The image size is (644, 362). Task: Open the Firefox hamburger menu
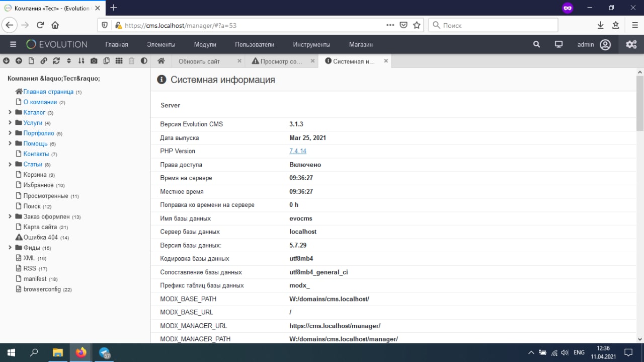(634, 25)
